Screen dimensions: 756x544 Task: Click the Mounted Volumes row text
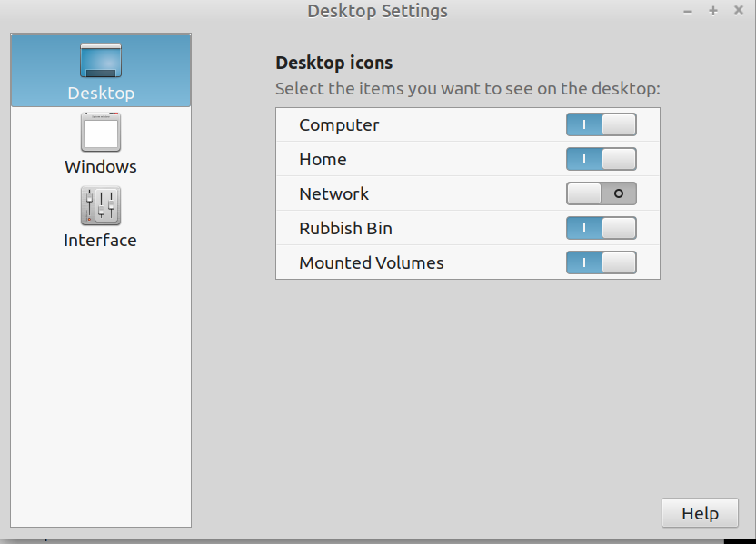[x=371, y=262]
